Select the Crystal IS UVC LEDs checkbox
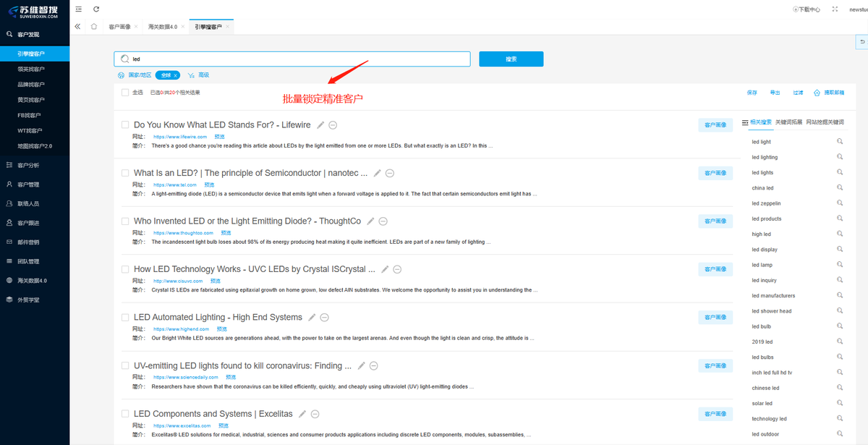868x445 pixels. (125, 269)
